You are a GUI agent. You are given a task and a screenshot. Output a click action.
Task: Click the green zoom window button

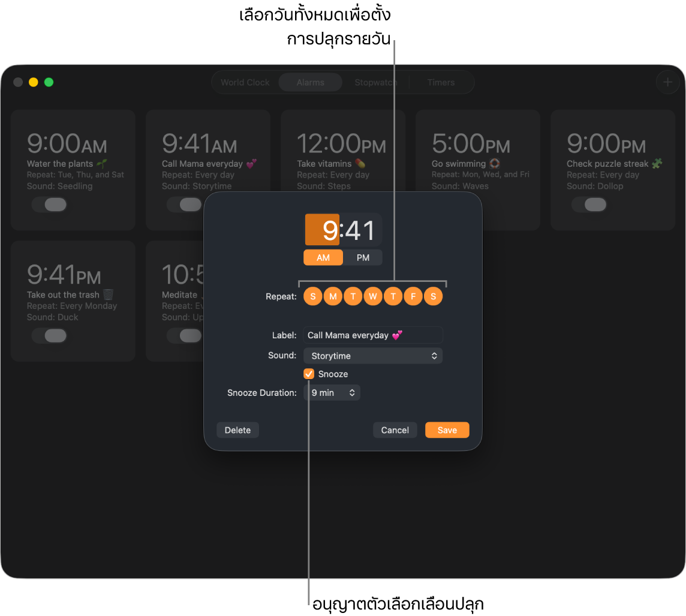[49, 82]
